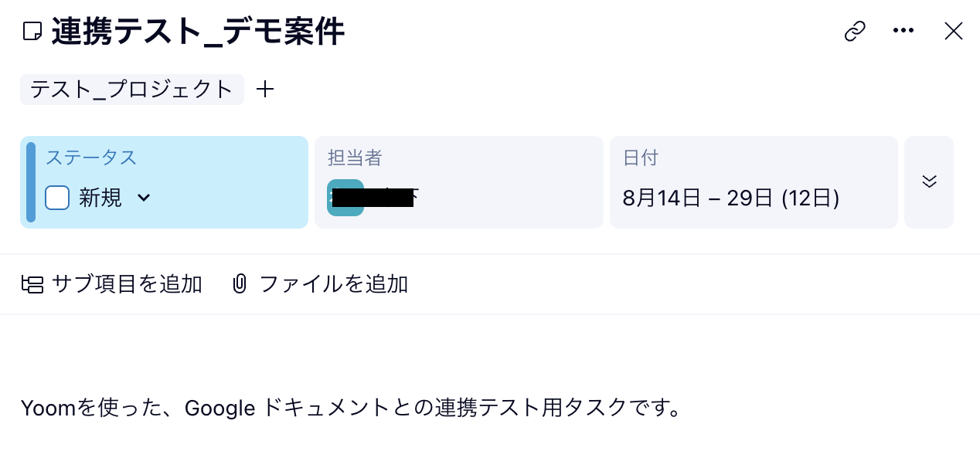
Task: Click the note icon beside the task title
Action: [32, 32]
